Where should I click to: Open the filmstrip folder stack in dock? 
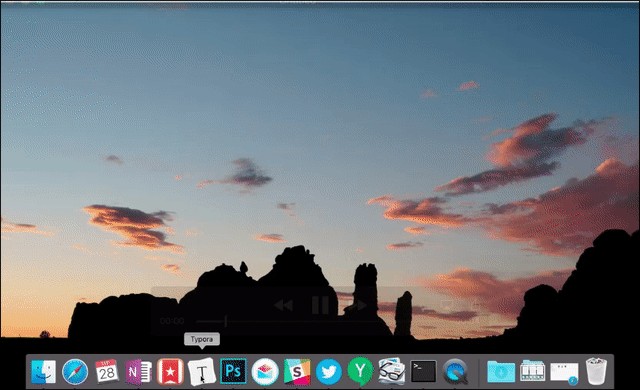point(533,371)
